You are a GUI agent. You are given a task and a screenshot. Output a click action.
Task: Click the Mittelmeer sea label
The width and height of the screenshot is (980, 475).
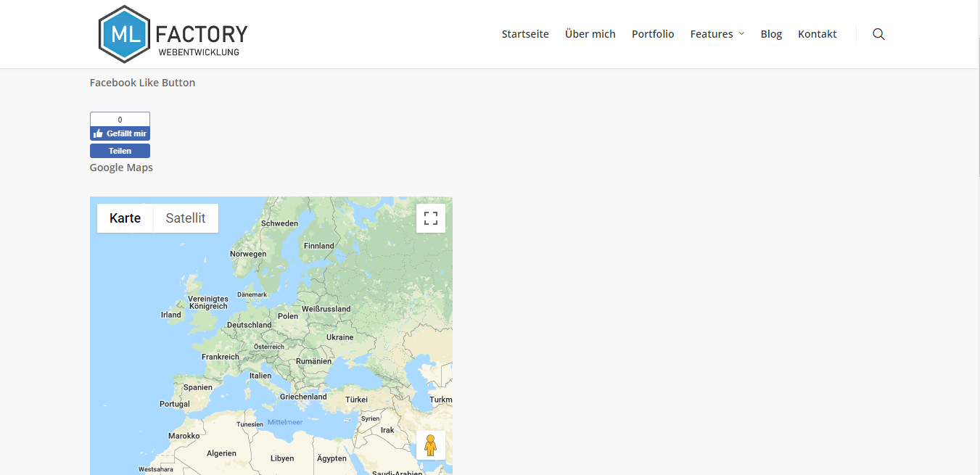[285, 422]
